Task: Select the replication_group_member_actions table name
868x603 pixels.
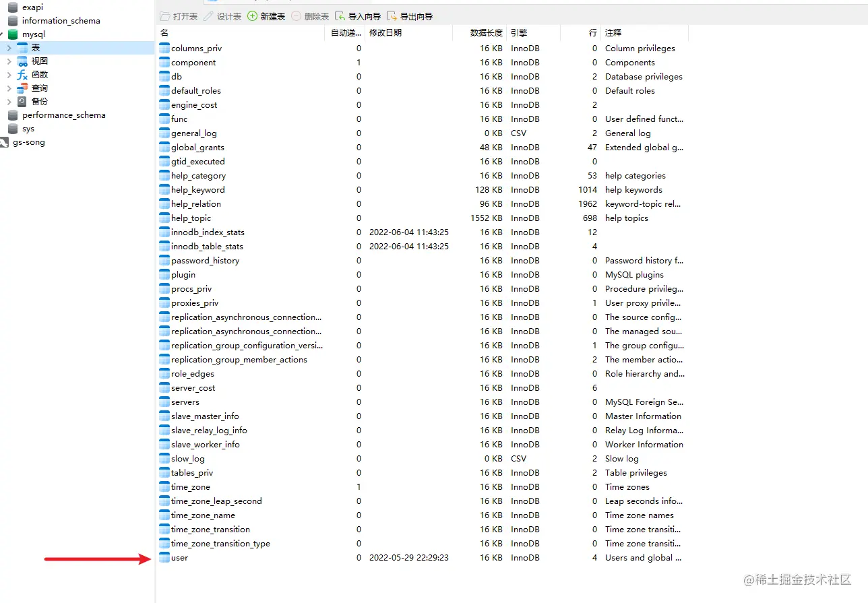Action: (x=239, y=359)
